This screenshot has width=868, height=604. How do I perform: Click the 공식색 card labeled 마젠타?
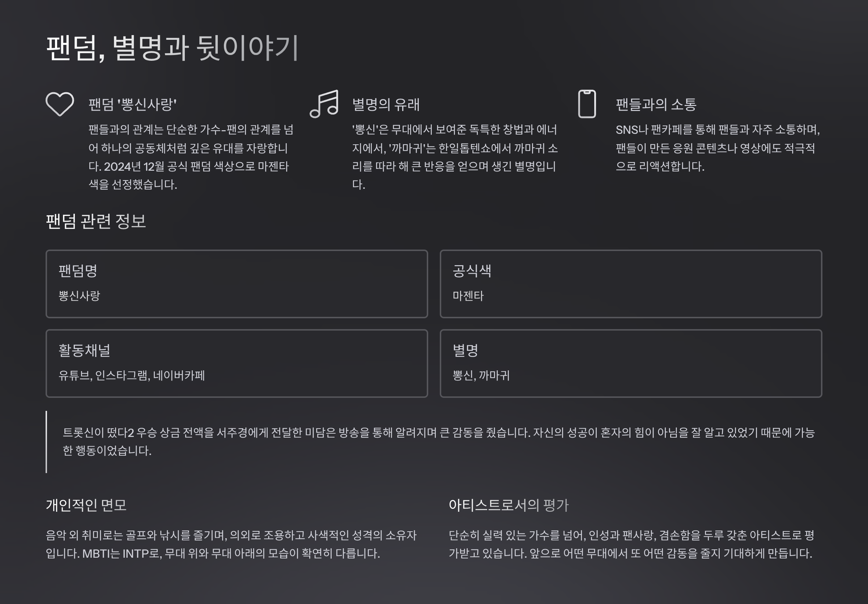[631, 283]
